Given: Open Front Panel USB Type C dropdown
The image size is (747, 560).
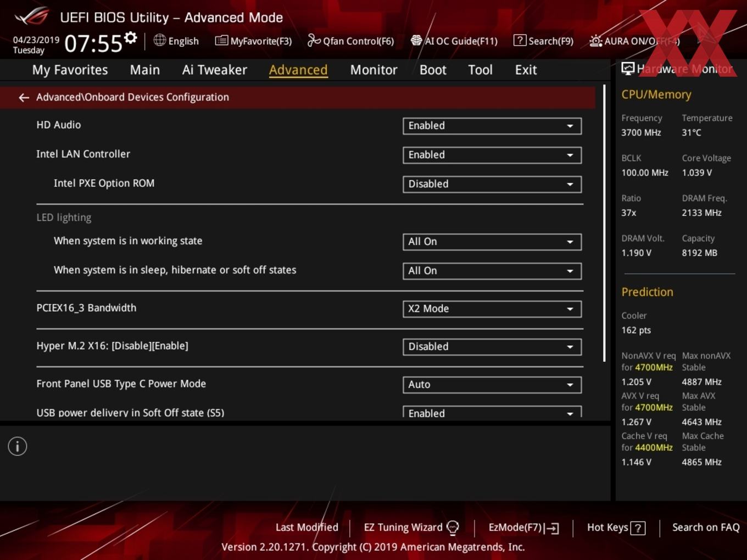Looking at the screenshot, I should (x=492, y=384).
